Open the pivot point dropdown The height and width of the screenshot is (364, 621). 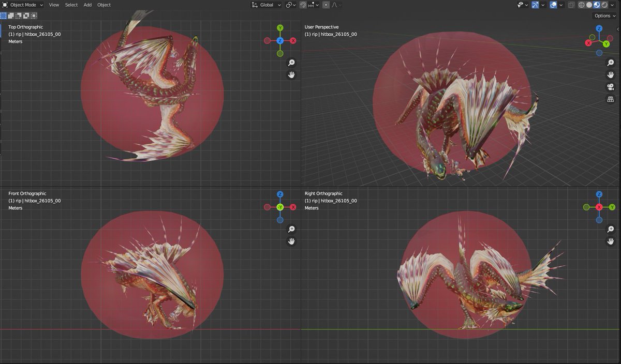pyautogui.click(x=291, y=5)
